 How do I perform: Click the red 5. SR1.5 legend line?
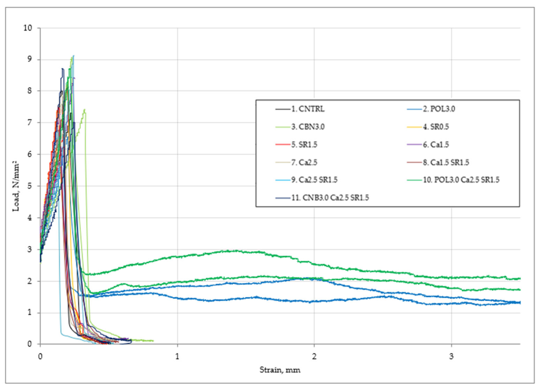click(283, 145)
